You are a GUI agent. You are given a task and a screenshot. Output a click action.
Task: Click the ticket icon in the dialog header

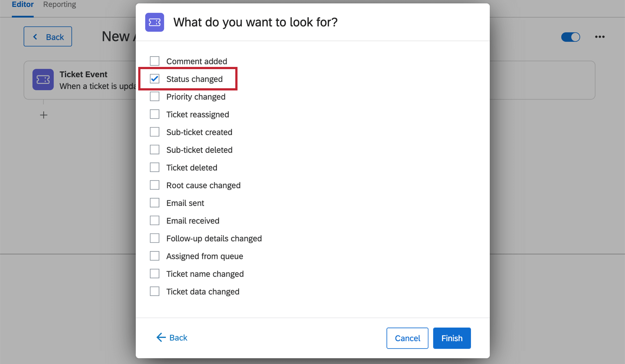[154, 22]
